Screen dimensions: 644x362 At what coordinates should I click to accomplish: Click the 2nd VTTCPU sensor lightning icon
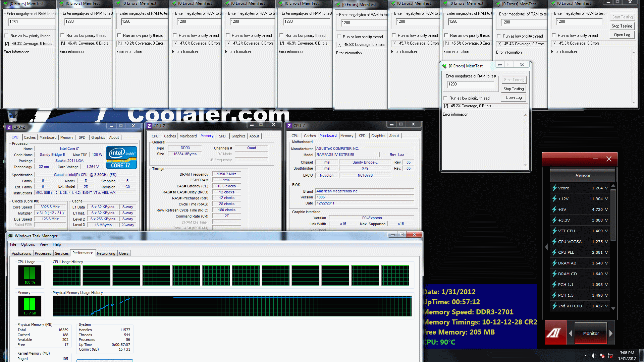[554, 306]
